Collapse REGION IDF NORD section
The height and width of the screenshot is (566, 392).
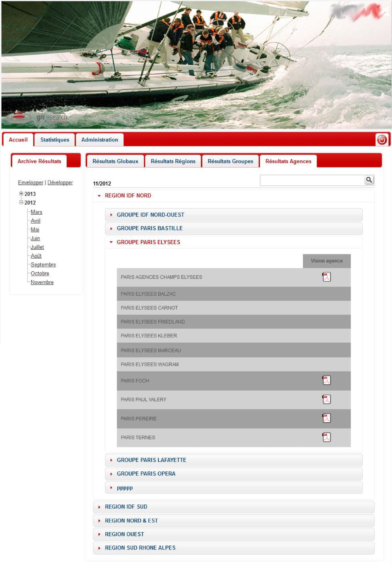click(234, 196)
